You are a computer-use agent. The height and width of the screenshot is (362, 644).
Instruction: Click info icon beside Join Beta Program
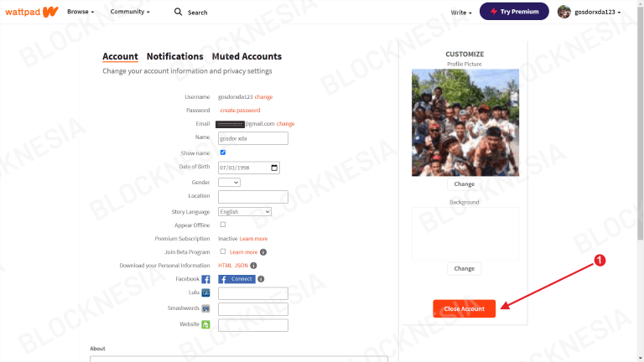[263, 252]
